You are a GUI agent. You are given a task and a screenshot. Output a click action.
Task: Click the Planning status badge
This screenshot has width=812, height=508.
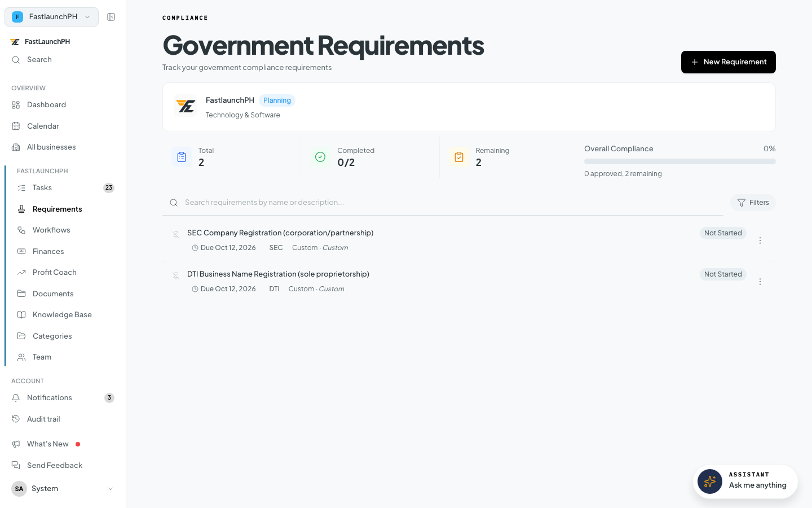click(277, 100)
